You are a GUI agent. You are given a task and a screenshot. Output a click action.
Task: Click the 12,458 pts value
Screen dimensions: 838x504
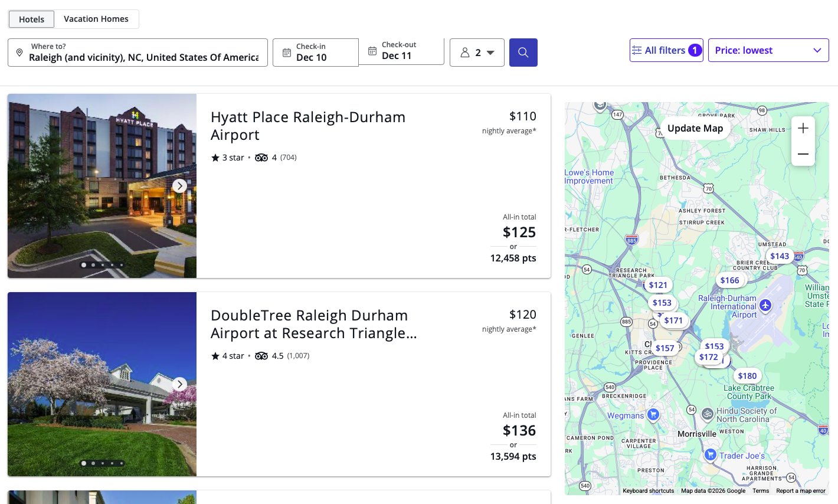pos(513,258)
